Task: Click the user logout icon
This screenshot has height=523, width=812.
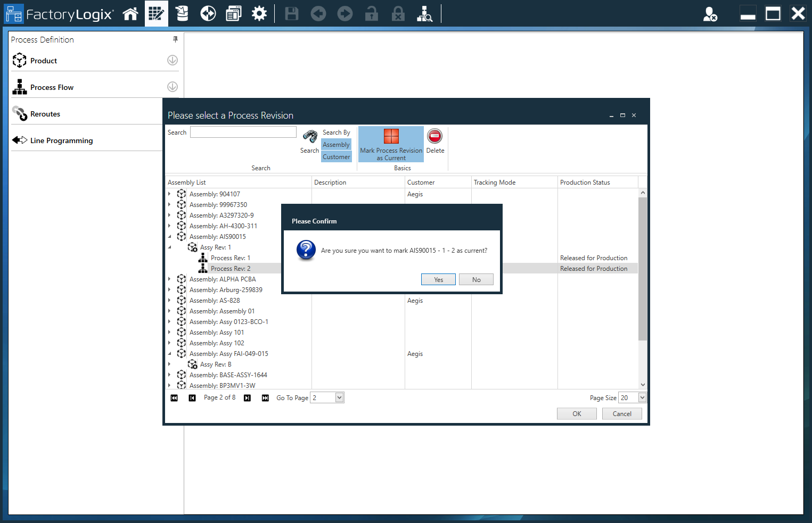Action: [x=710, y=14]
